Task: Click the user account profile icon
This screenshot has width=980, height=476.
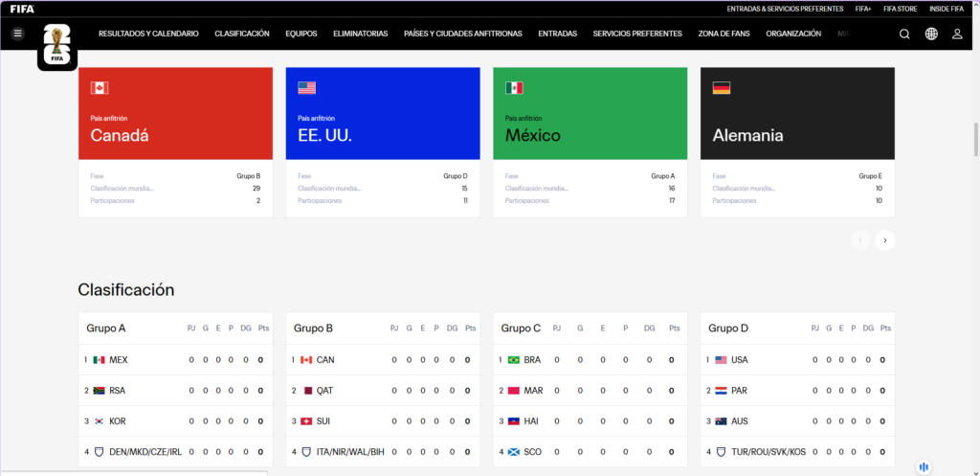Action: pos(957,34)
